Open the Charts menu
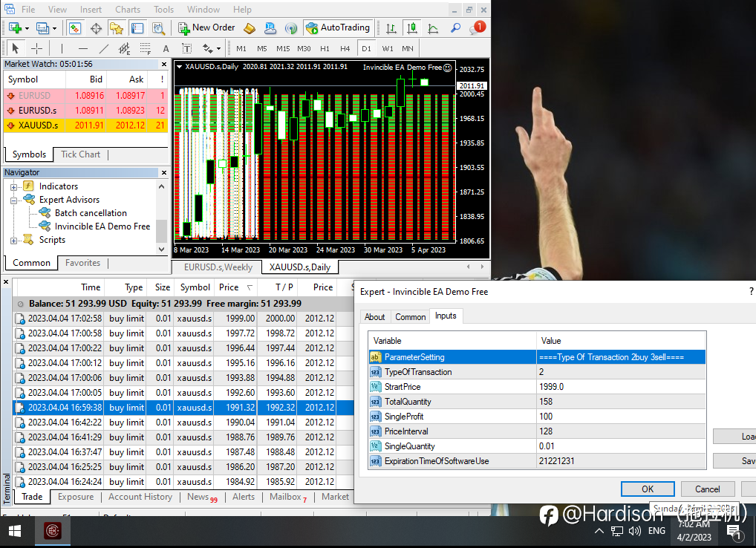Image resolution: width=756 pixels, height=548 pixels. click(128, 9)
